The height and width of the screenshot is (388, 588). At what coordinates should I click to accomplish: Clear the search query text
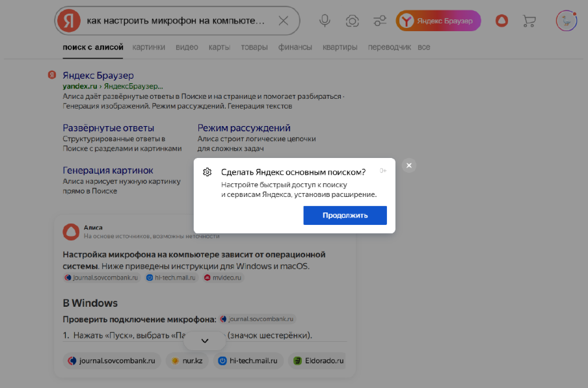(283, 21)
